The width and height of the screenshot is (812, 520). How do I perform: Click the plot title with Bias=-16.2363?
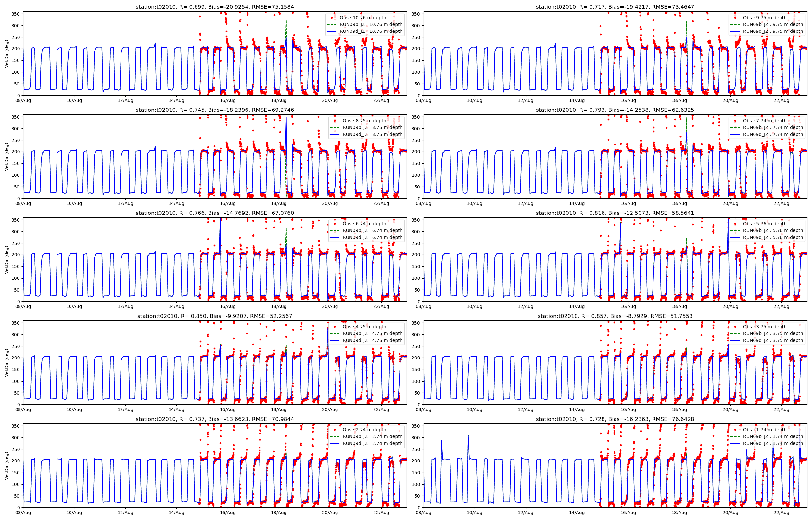pyautogui.click(x=615, y=419)
